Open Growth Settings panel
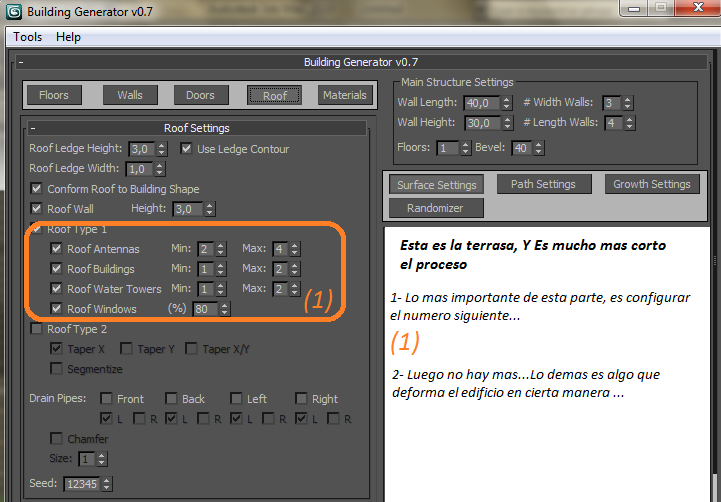This screenshot has height=502, width=721. click(x=651, y=185)
